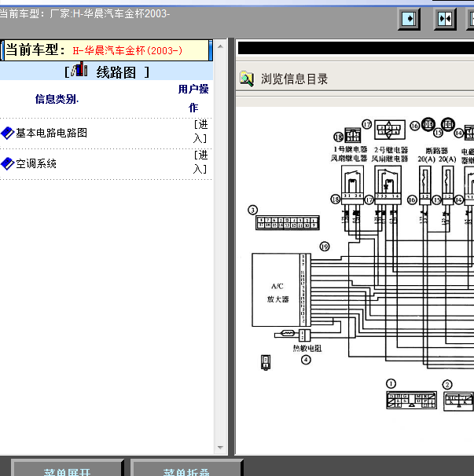Click the 浏览信息目录 heading

[294, 79]
